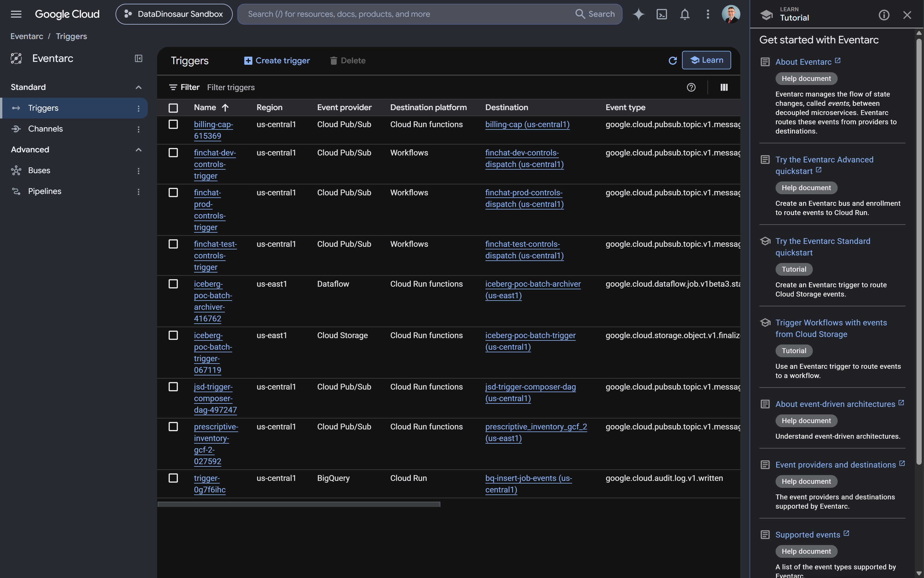Click the Region column header

(x=270, y=108)
